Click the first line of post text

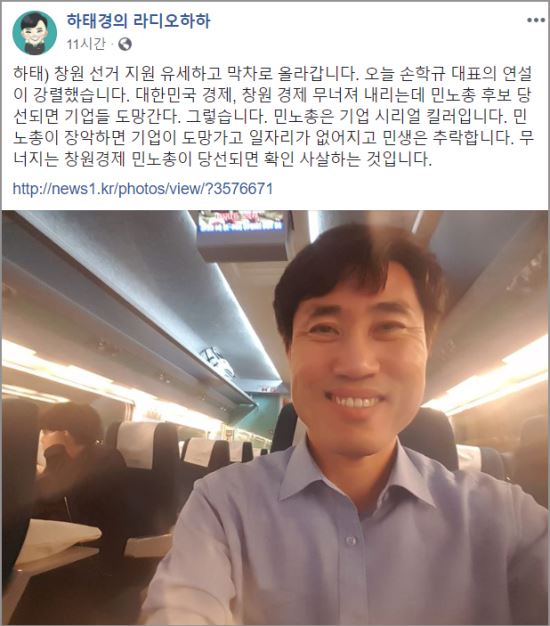coord(273,73)
